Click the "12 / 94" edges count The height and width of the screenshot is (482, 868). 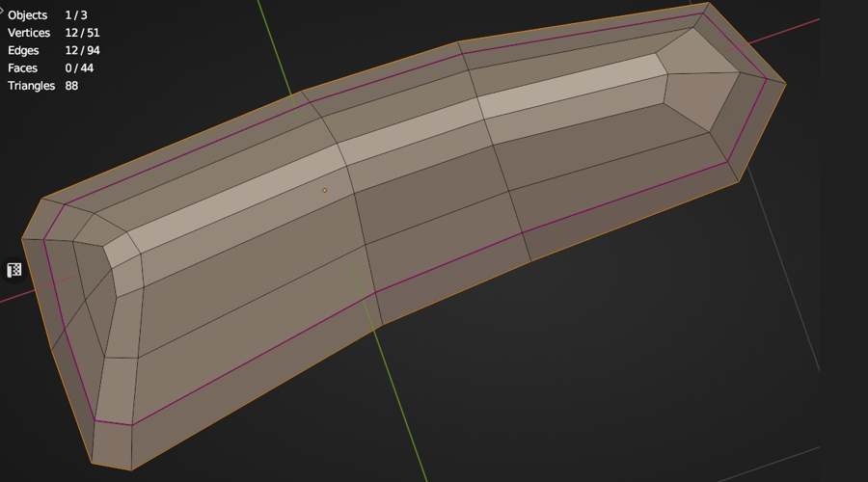[x=82, y=50]
